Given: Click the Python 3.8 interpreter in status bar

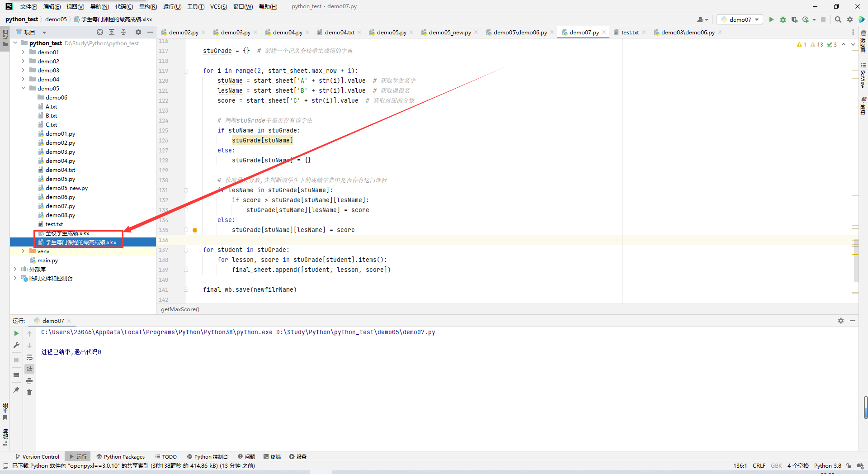Looking at the screenshot, I should click(828, 466).
